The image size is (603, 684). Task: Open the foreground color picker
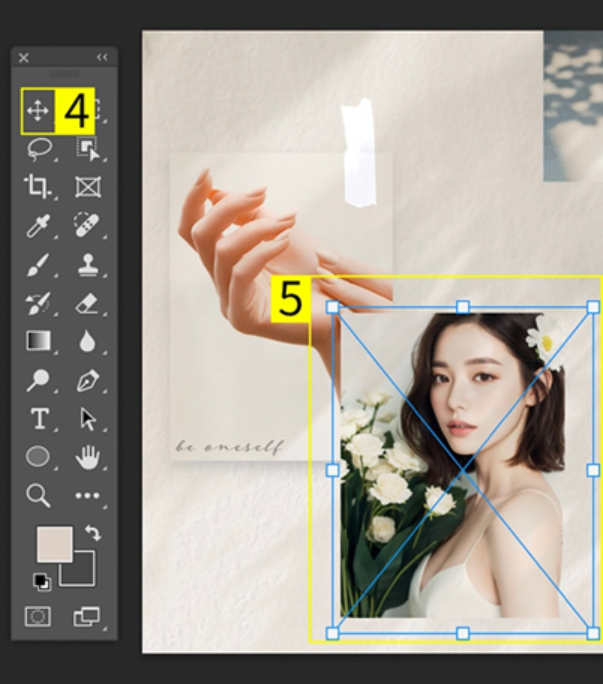click(x=55, y=544)
